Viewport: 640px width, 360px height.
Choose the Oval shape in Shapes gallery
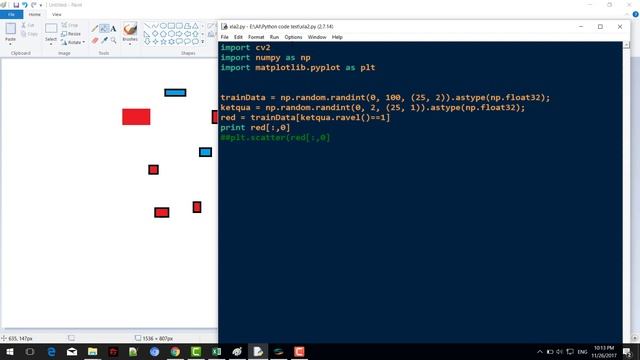pyautogui.click(x=163, y=26)
